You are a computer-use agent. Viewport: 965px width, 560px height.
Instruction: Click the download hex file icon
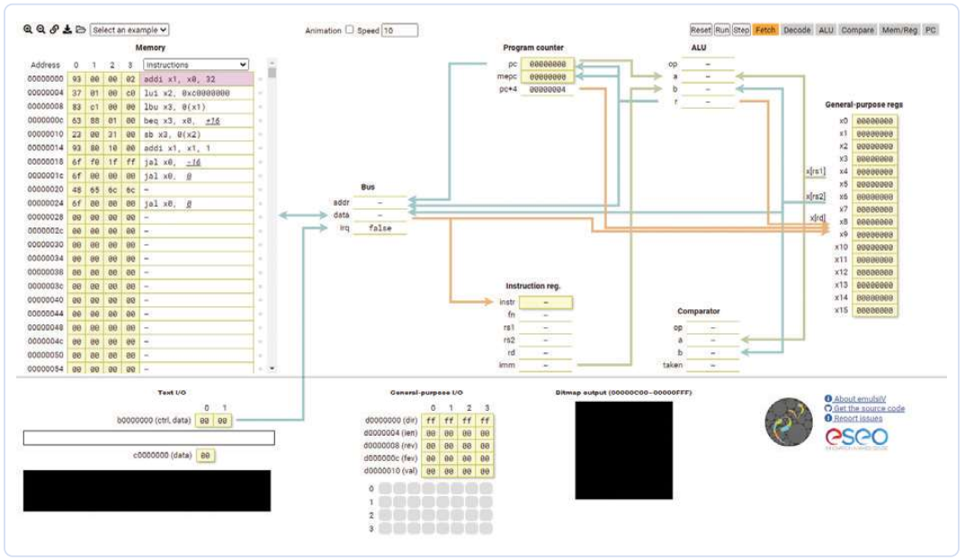coord(67,30)
